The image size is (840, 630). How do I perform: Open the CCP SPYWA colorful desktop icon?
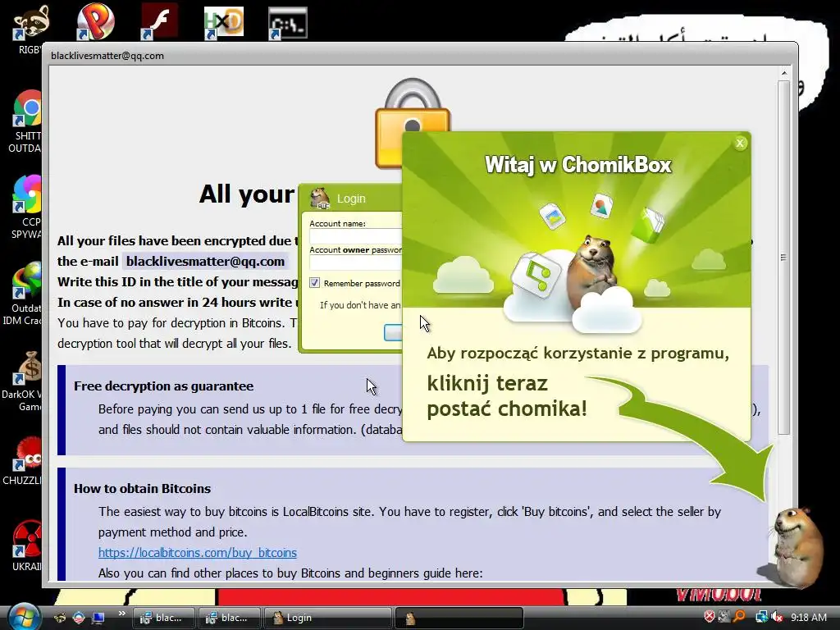27,207
